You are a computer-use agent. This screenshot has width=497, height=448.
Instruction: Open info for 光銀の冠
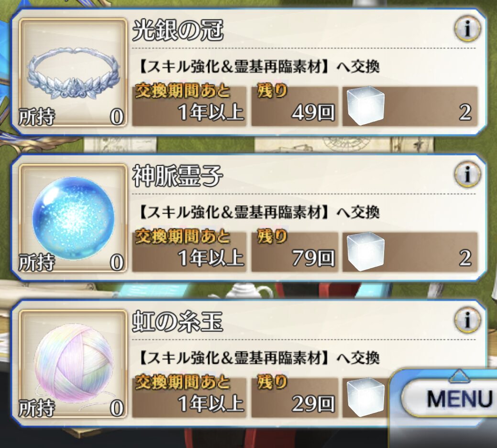coord(467,29)
